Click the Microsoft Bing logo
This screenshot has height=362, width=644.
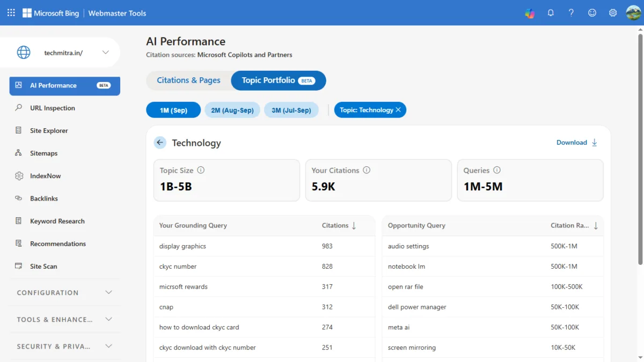(50, 13)
